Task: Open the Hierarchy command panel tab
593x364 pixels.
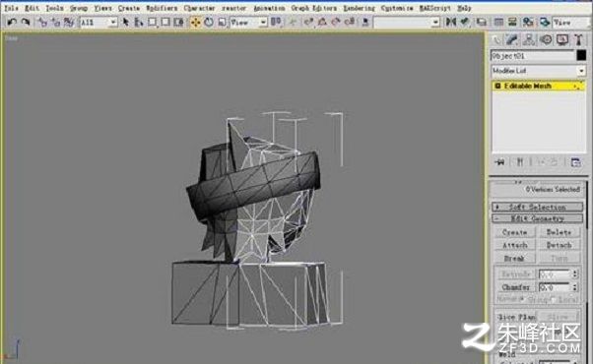Action: (x=529, y=40)
